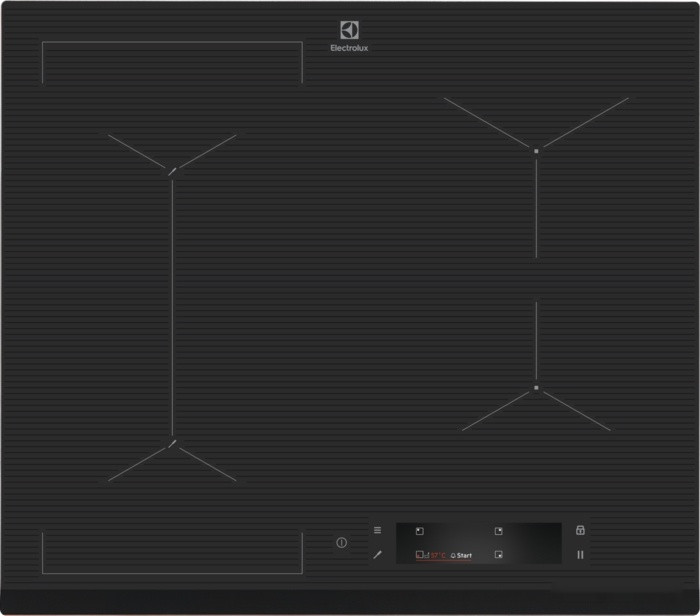Activate the child lock padlock icon

[580, 530]
